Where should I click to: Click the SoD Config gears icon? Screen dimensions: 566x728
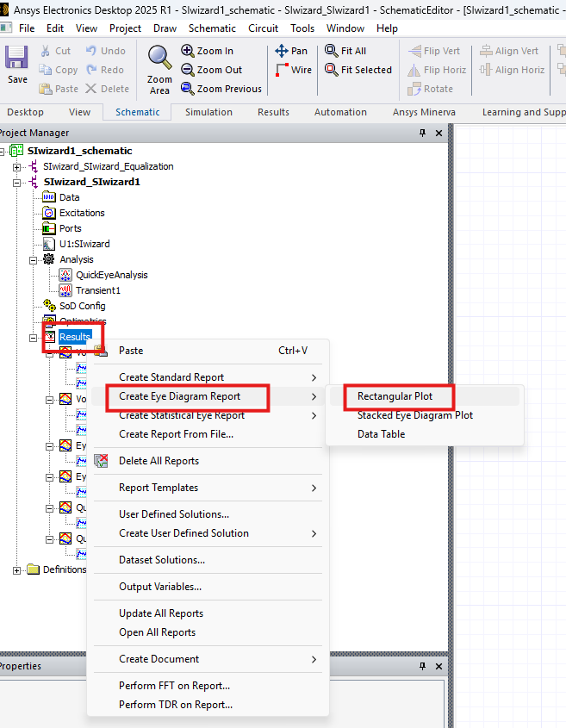[49, 306]
